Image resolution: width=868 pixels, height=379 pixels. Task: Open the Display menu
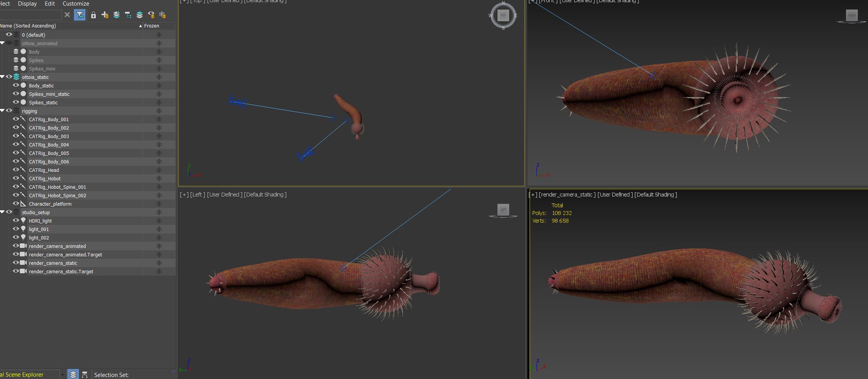point(27,4)
